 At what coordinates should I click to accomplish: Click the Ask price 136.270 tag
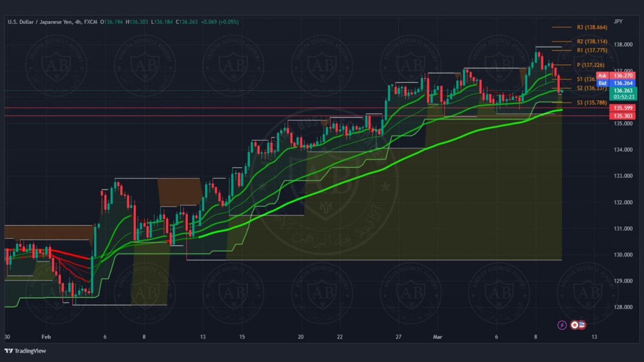tap(623, 75)
